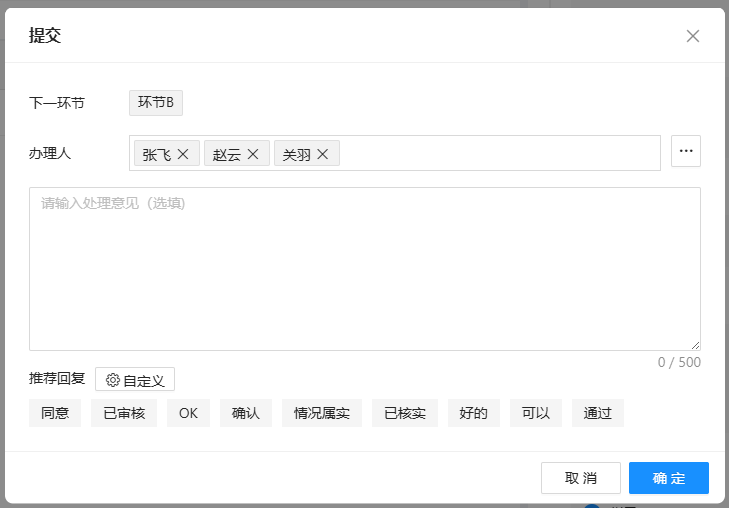Click empty space in the 办理人 input
Screen dimensions: 729x508
tap(500, 153)
